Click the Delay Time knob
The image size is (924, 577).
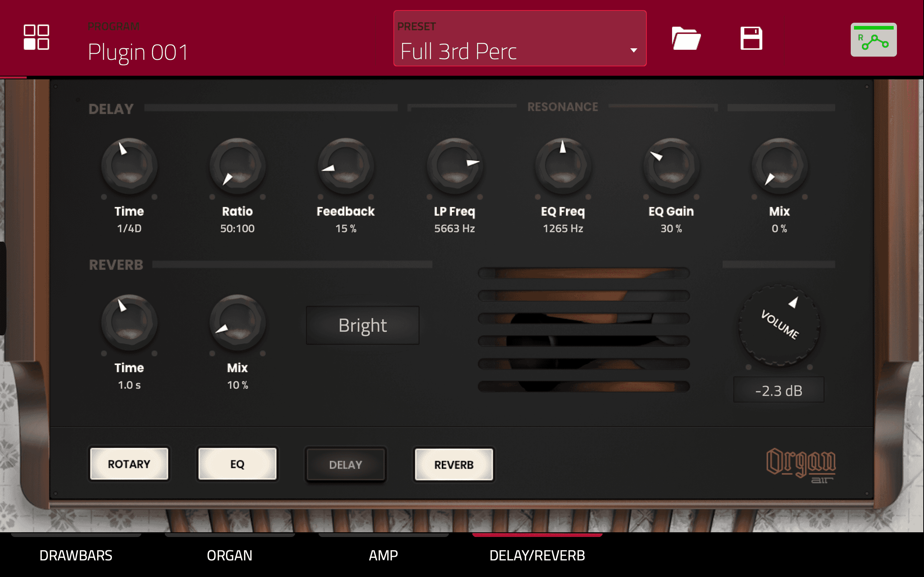point(129,166)
